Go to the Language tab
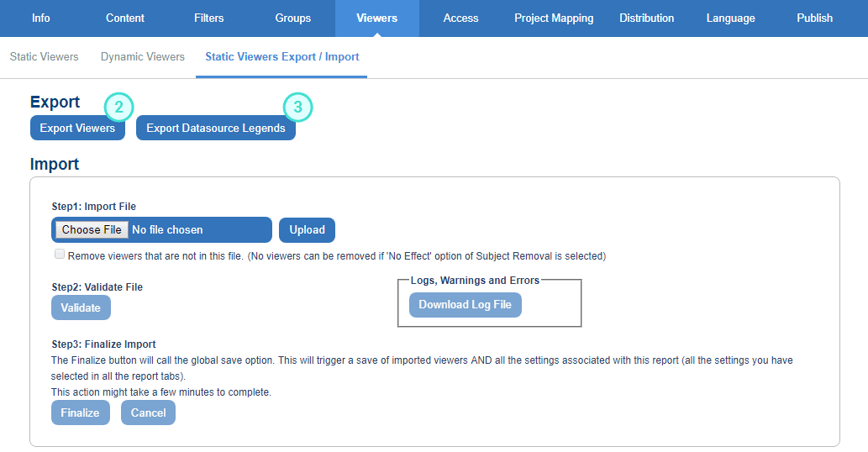The height and width of the screenshot is (452, 868). coord(731,18)
